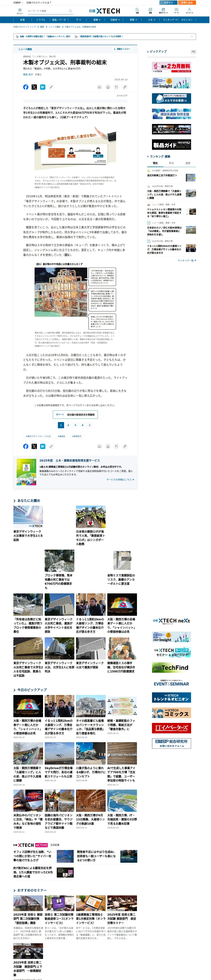Image resolution: width=211 pixels, height=980 pixels.
Task: Go to article page 4
Action: (82, 425)
